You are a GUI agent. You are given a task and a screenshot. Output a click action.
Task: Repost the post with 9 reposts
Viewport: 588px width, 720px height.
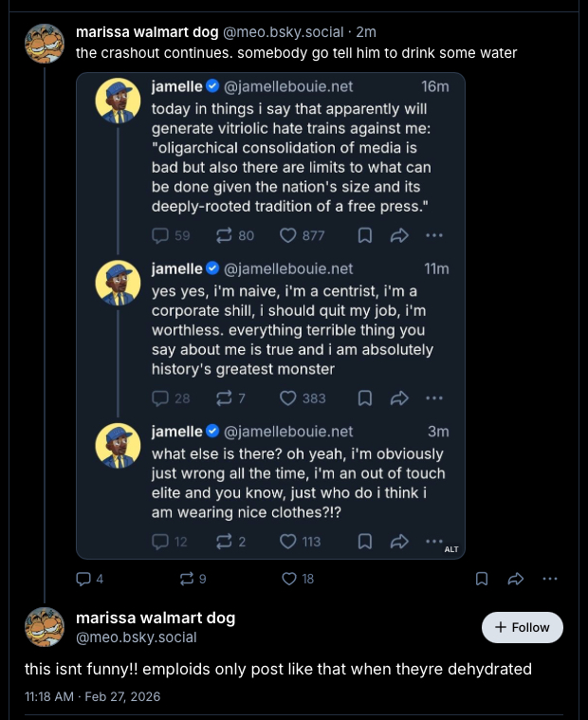tap(186, 579)
